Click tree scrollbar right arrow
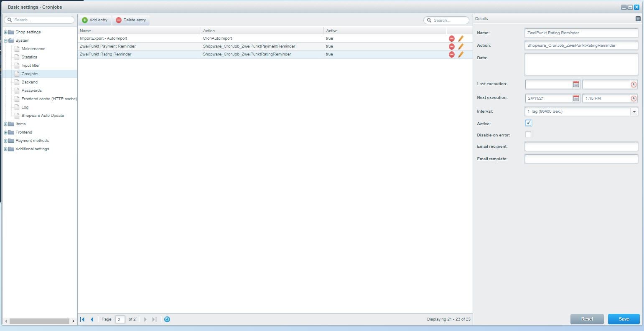This screenshot has height=331, width=644. coord(73,321)
